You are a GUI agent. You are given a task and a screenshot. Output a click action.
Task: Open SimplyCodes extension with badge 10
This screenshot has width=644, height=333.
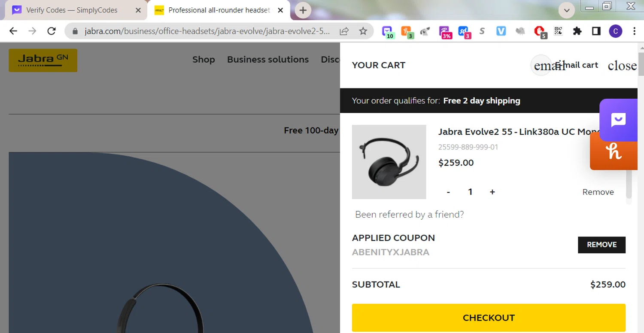(x=387, y=32)
